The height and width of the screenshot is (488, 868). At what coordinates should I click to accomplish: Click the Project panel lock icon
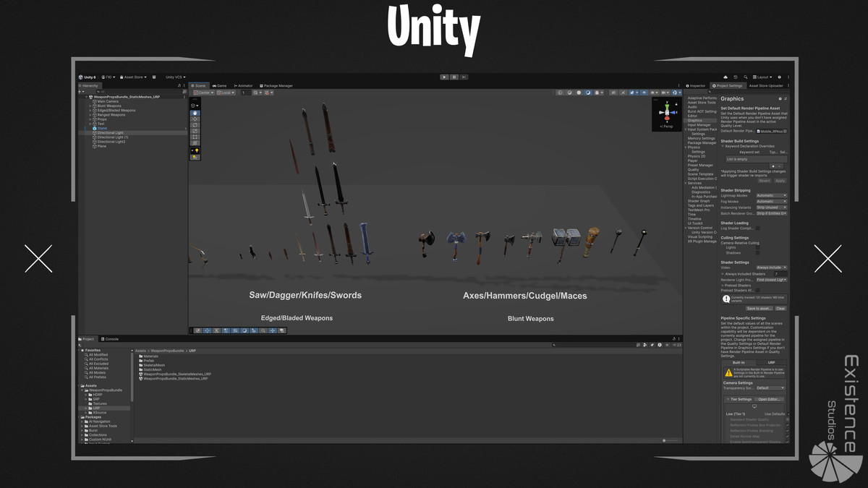point(674,339)
